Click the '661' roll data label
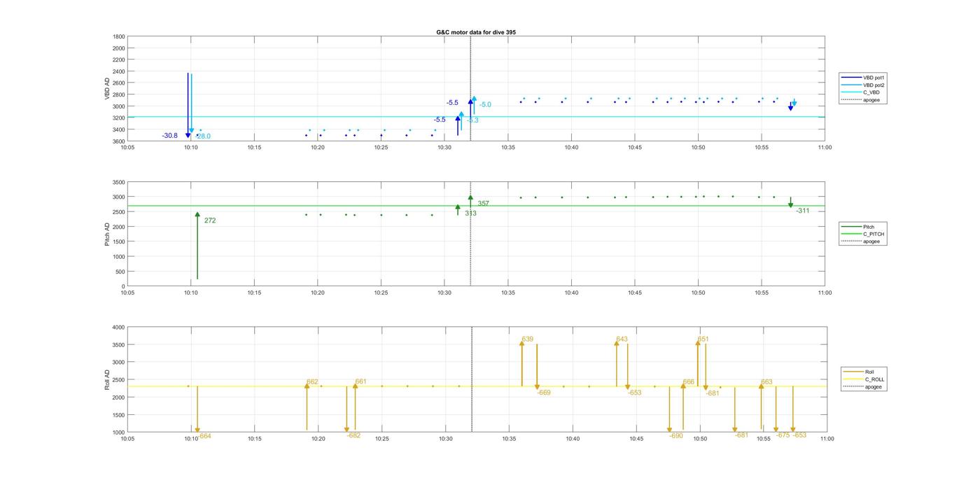This screenshot has width=980, height=485. (x=360, y=382)
